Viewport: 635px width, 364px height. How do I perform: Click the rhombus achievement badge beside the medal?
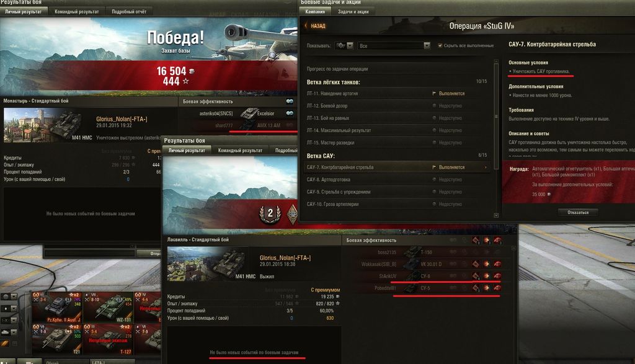pos(293,214)
